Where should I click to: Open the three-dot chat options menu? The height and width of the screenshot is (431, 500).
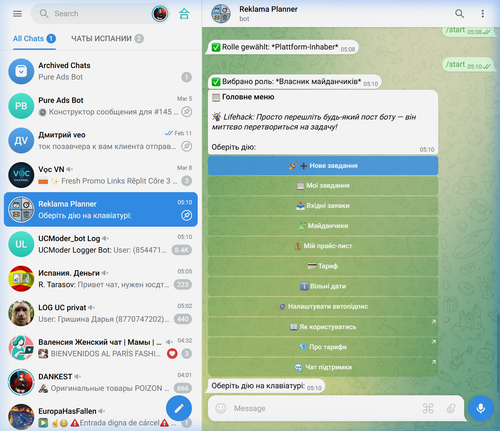483,14
